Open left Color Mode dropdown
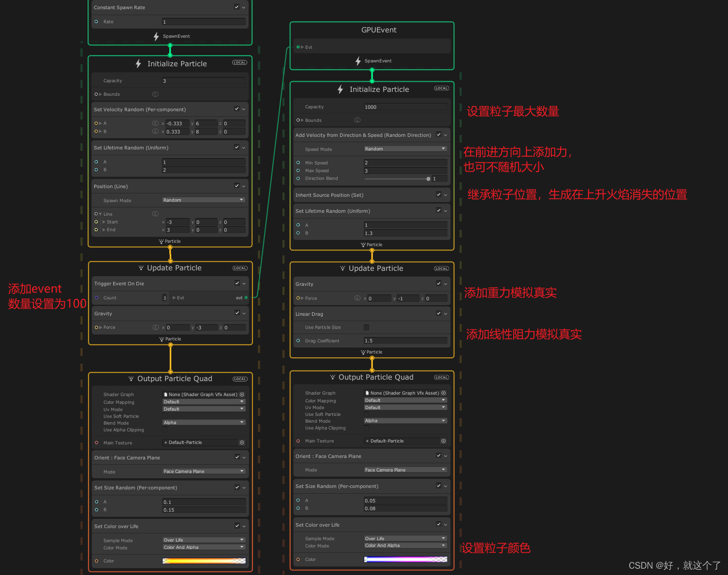This screenshot has height=575, width=728. click(204, 547)
